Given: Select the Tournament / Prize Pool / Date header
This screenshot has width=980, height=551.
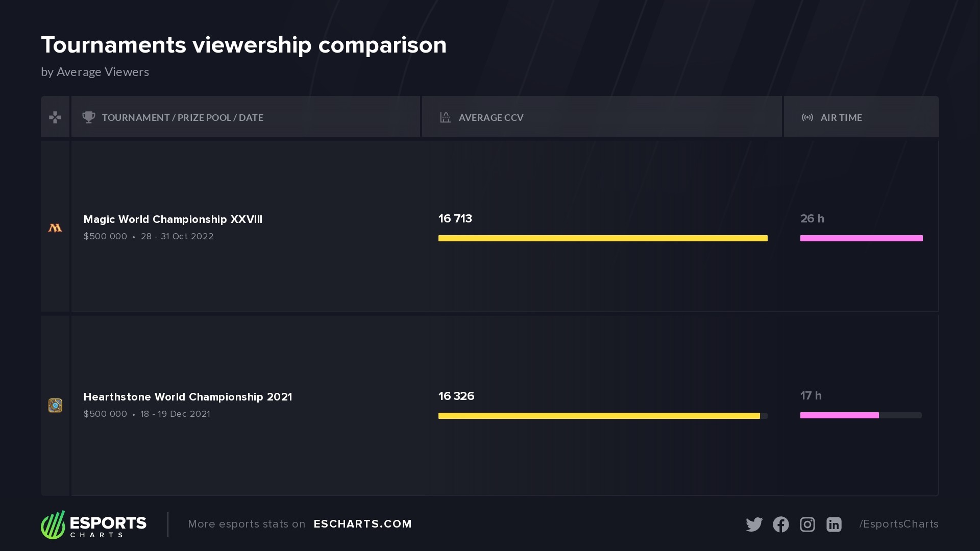Looking at the screenshot, I should (182, 118).
